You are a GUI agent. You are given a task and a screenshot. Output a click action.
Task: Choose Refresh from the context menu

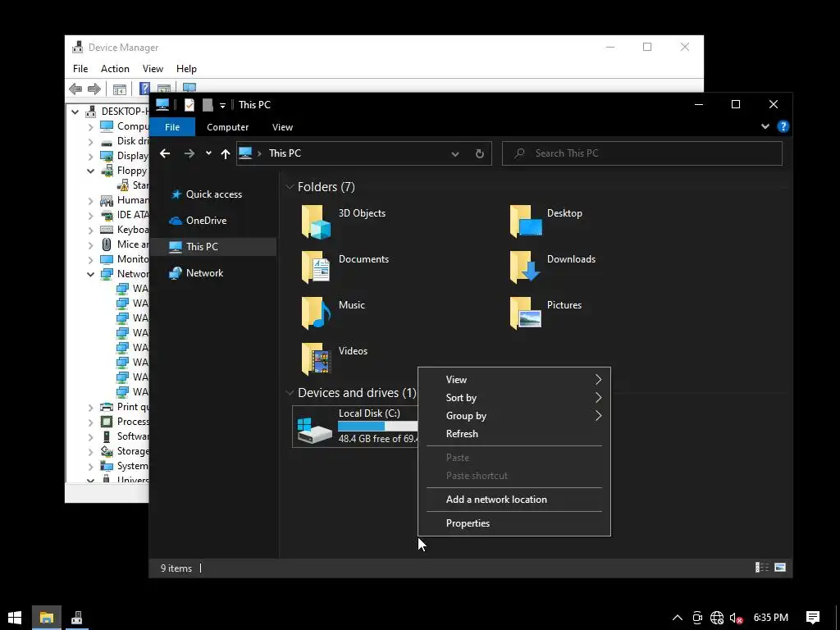pyautogui.click(x=514, y=434)
